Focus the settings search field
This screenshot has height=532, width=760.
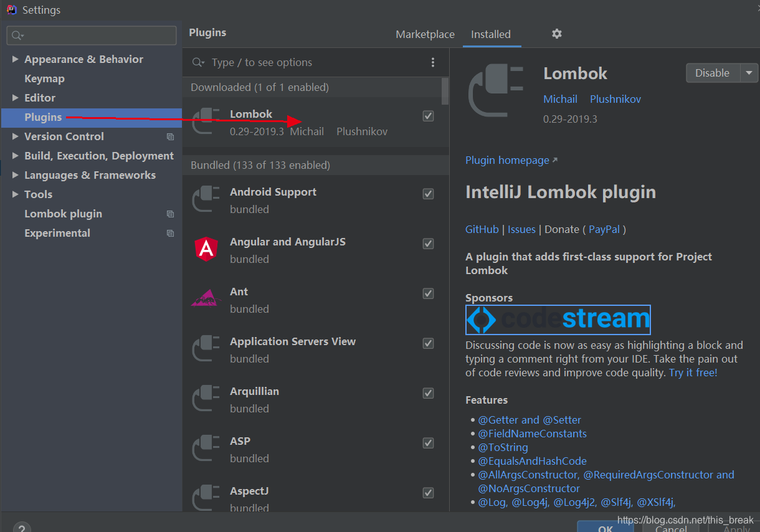tap(92, 36)
